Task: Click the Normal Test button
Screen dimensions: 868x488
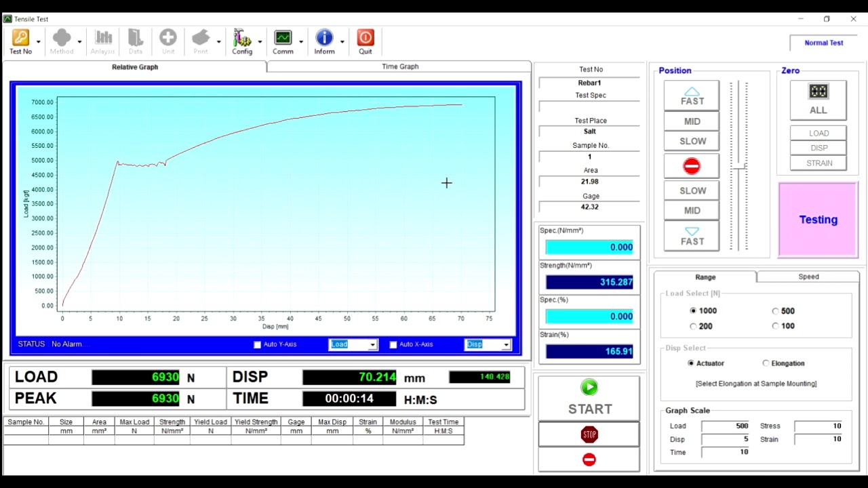Action: point(824,43)
